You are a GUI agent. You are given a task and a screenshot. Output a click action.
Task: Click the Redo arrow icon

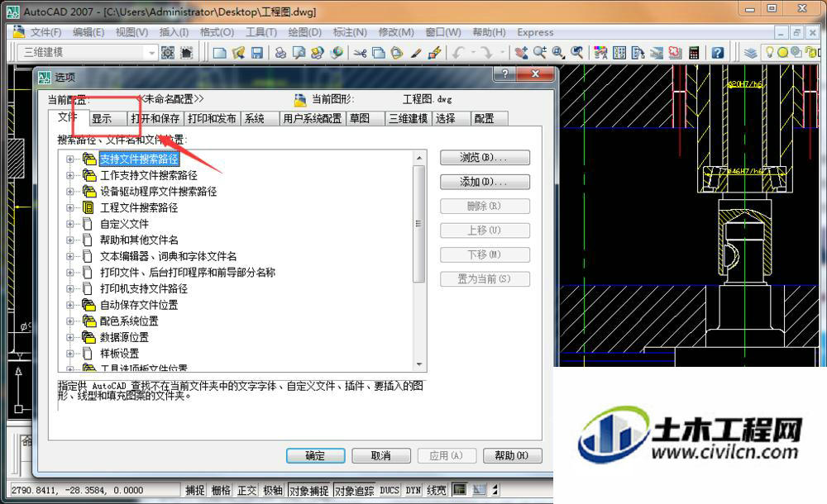(x=486, y=52)
